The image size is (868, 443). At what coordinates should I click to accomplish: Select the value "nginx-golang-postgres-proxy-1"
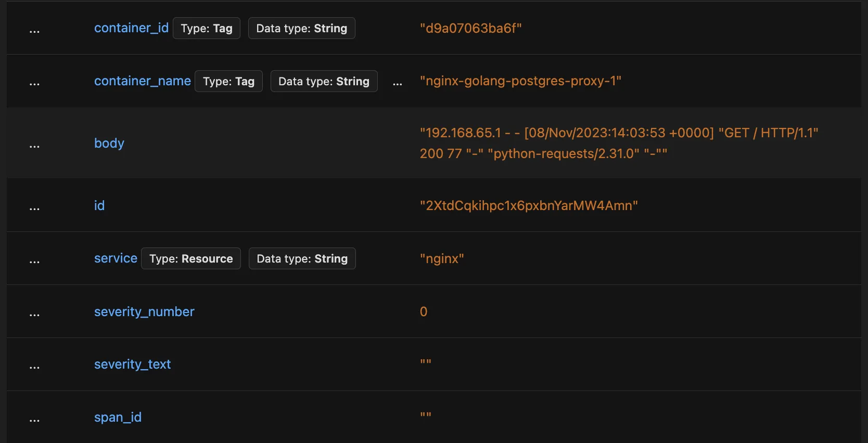[521, 81]
